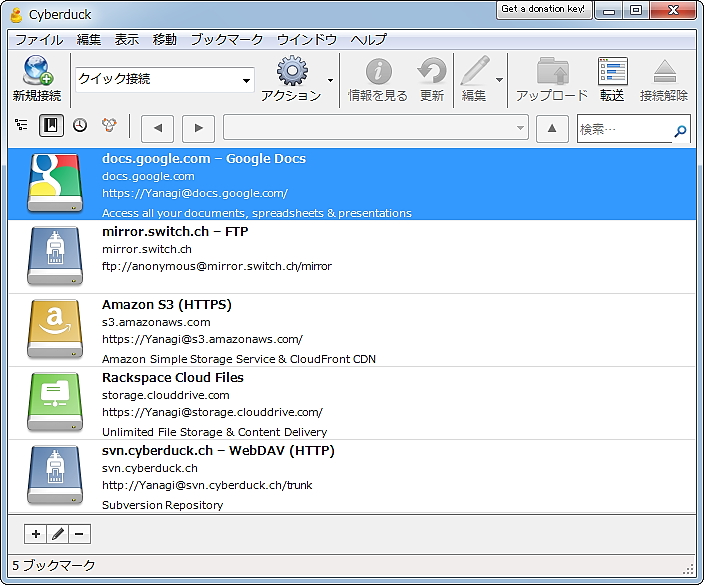
Task: Select the mirror.switch.ch – FTP bookmark title
Action: click(175, 232)
